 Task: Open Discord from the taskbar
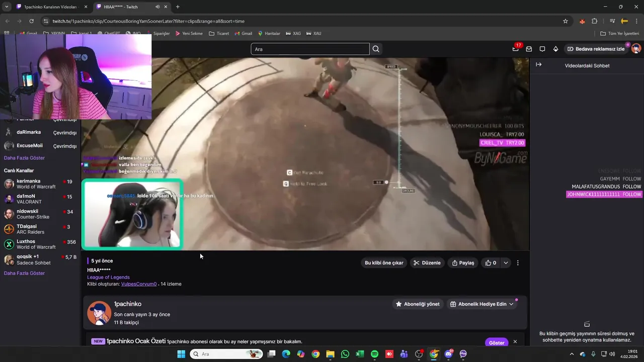[x=448, y=354]
